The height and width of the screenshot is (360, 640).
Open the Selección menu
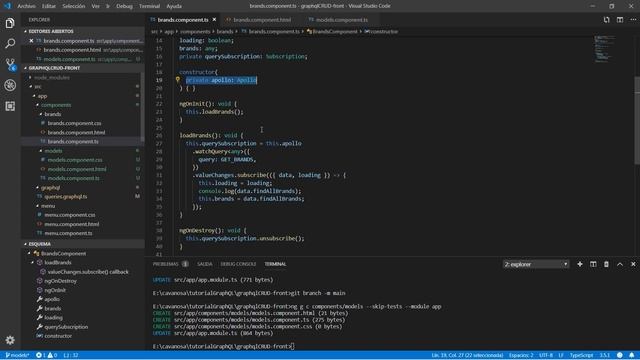(73, 6)
